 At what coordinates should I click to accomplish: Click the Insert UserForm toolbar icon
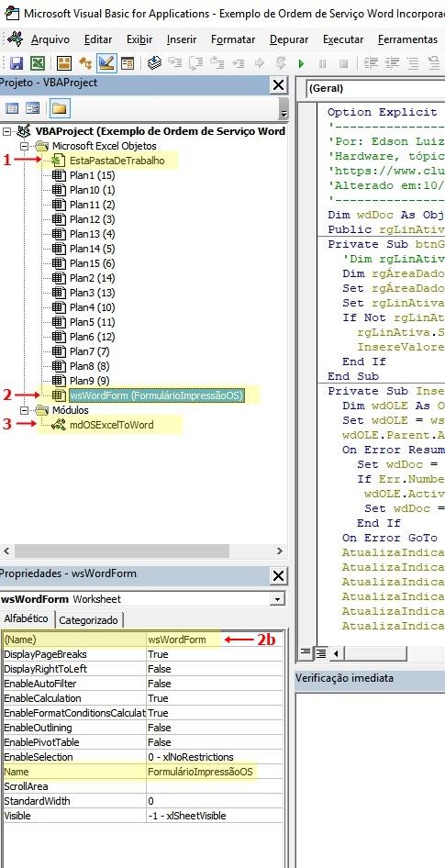click(x=64, y=63)
